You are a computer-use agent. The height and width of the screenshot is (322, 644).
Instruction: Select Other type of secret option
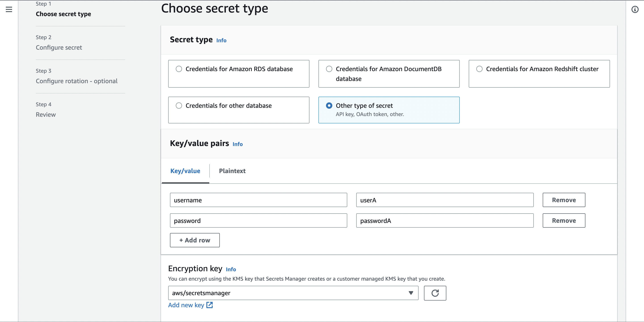point(389,110)
